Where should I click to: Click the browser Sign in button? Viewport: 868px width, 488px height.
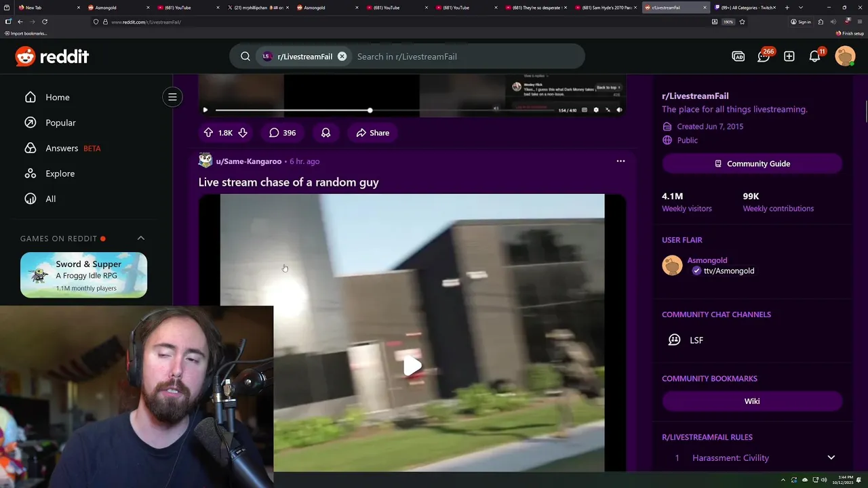(x=801, y=22)
